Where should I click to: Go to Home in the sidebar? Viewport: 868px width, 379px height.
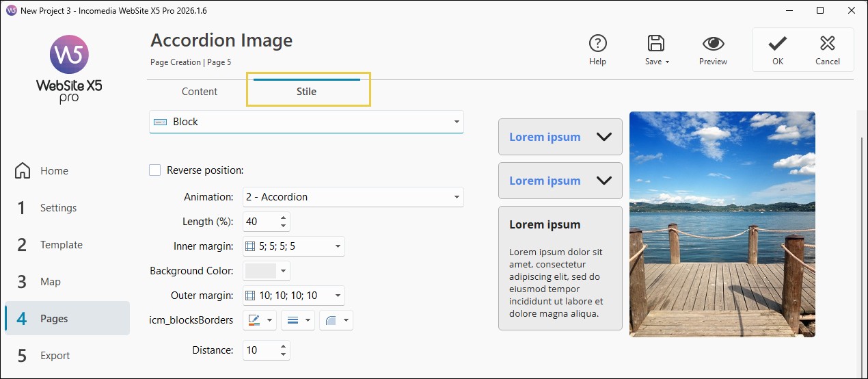coord(67,171)
